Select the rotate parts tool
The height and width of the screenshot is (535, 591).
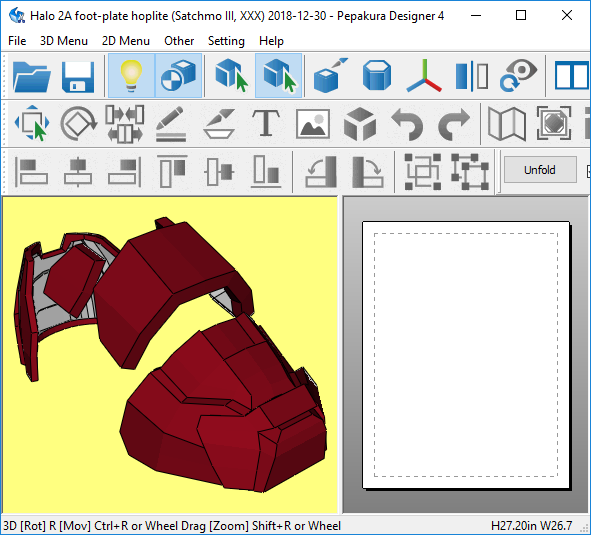pos(78,123)
